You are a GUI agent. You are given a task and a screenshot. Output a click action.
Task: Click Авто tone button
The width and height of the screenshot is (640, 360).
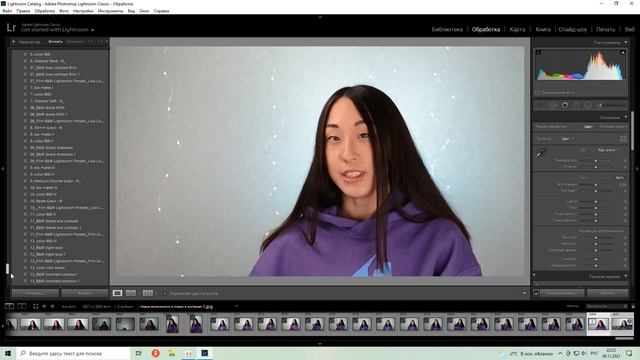point(620,178)
